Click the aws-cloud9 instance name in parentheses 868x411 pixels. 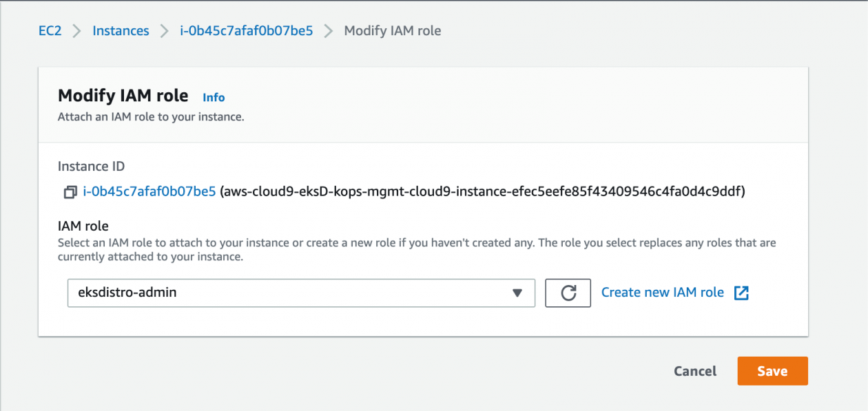(482, 191)
